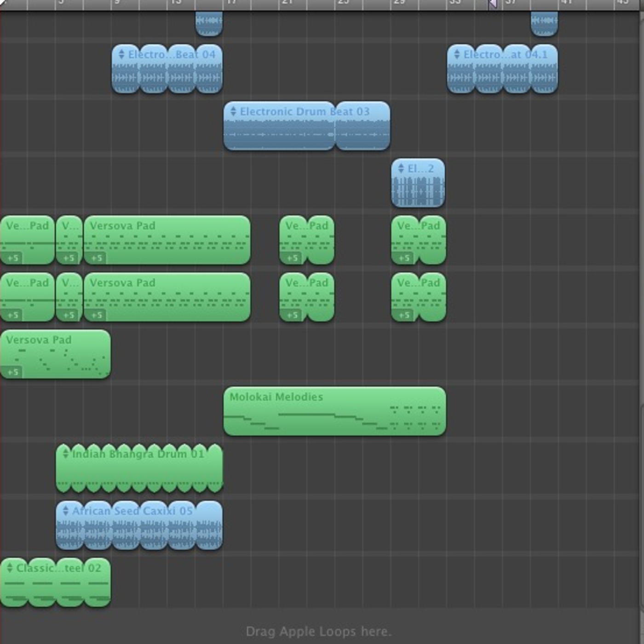This screenshot has height=644, width=644.
Task: Click the arrows icon on Classic...teel 02
Action: click(10, 568)
